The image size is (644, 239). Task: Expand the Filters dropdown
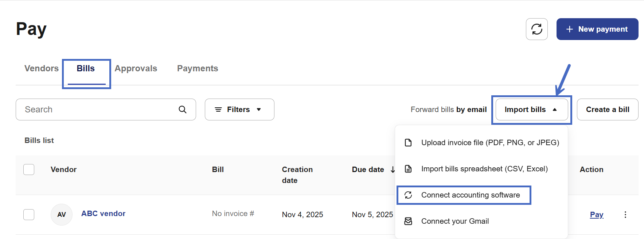pos(239,109)
